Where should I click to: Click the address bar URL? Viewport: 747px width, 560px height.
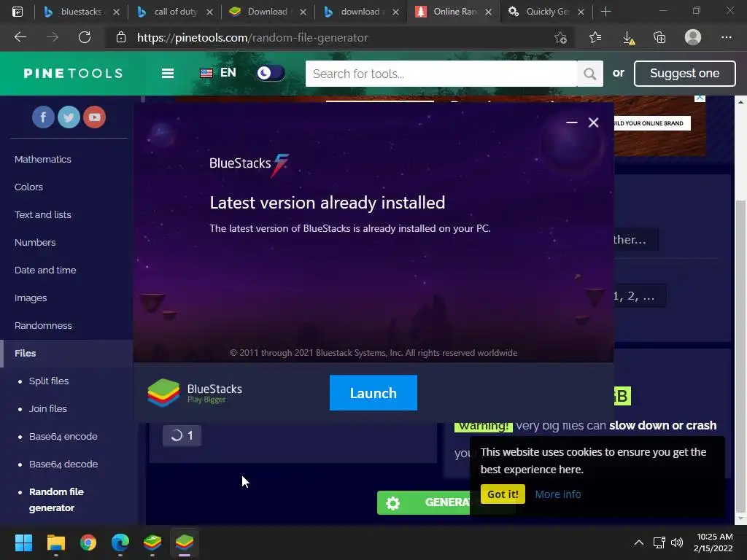(252, 38)
